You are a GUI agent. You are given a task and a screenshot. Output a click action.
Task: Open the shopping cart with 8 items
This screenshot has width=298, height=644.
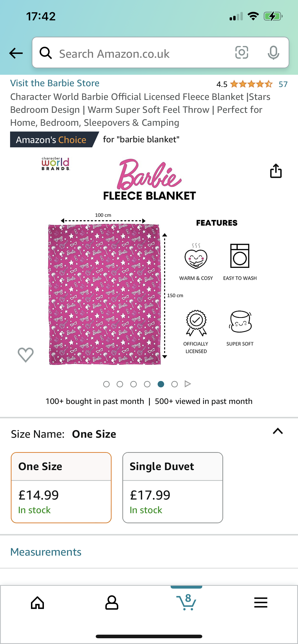click(186, 603)
